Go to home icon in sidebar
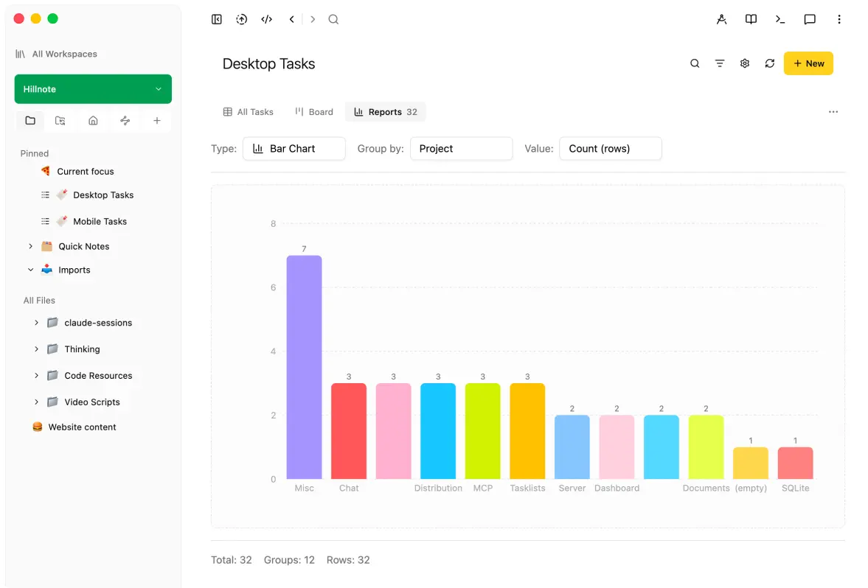 click(x=93, y=121)
